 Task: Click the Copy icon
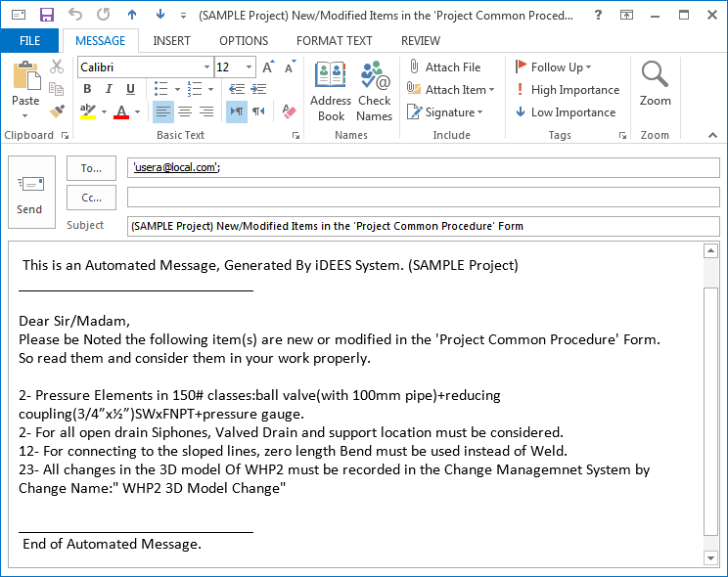(57, 89)
